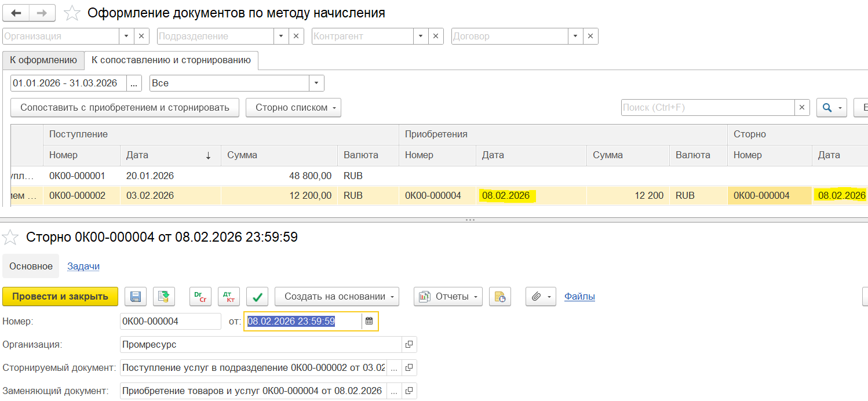868x401 pixels.
Task: Open the Дт/Кт postings view
Action: [x=229, y=297]
